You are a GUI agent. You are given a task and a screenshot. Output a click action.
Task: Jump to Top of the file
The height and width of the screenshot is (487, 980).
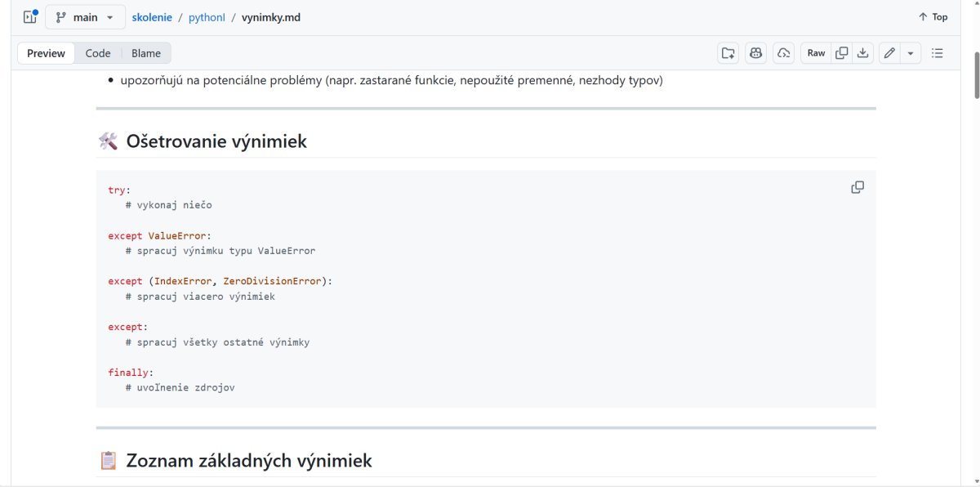pyautogui.click(x=933, y=17)
